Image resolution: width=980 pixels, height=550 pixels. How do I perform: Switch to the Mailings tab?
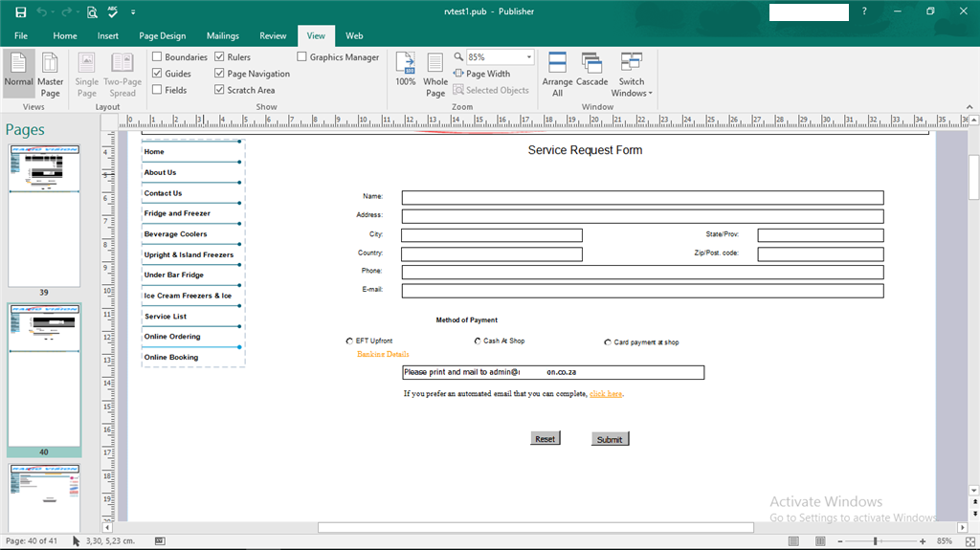tap(223, 35)
